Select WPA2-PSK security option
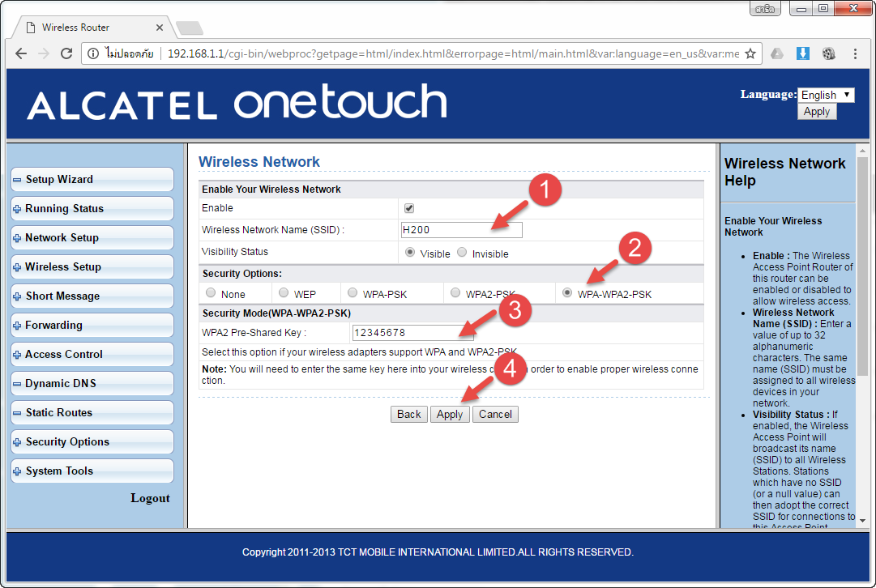876x588 pixels. [x=455, y=292]
